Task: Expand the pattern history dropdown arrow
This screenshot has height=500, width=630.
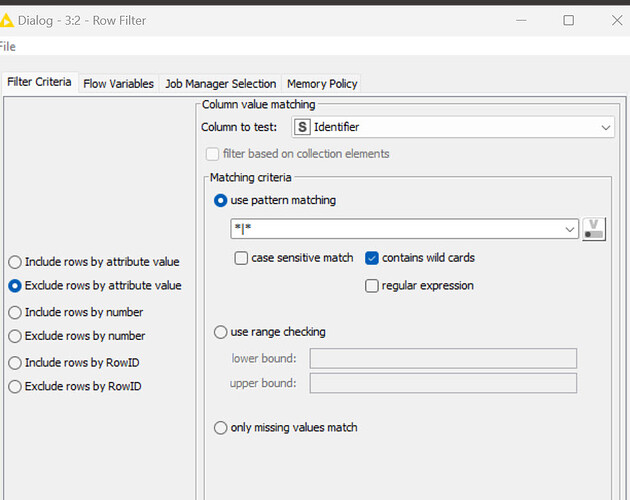Action: (569, 229)
